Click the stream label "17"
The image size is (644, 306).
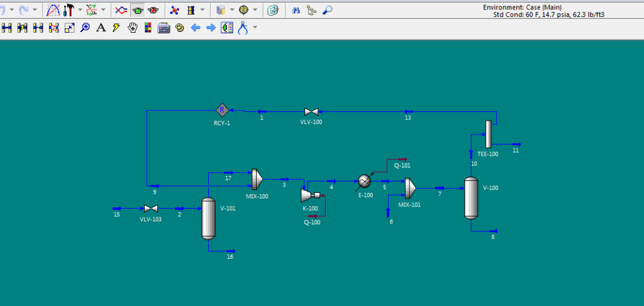(228, 178)
